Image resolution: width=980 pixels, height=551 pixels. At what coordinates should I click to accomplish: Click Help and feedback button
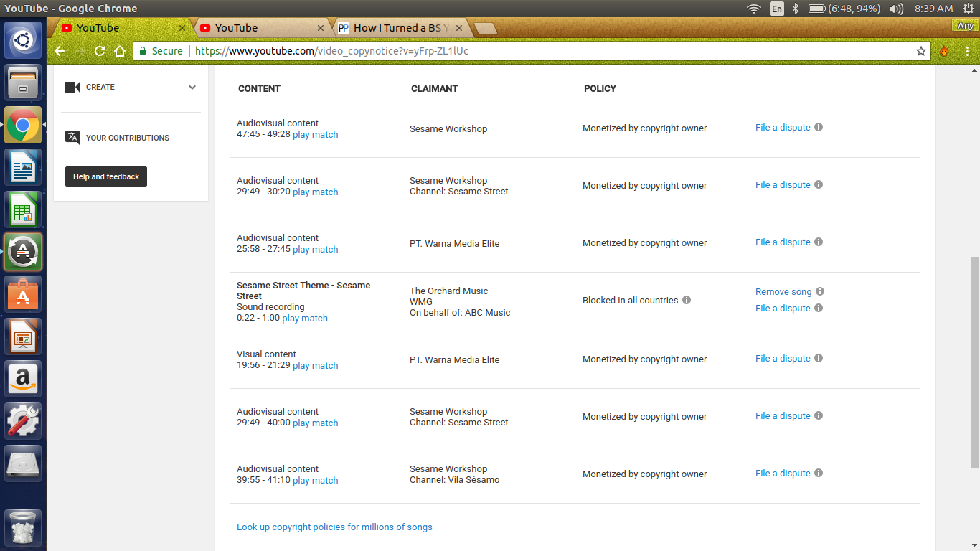106,176
